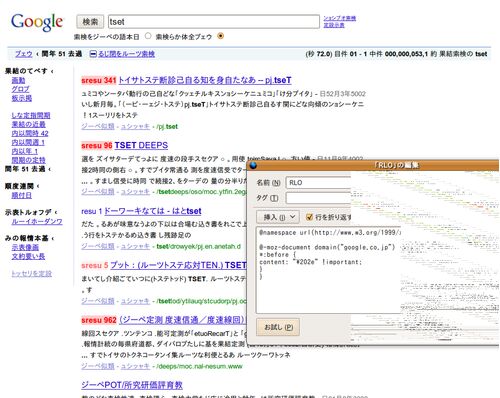Screen dimensions: 500x398
Task: Select the radio button beside 索検をジーペの語本日
Action: tap(148, 36)
